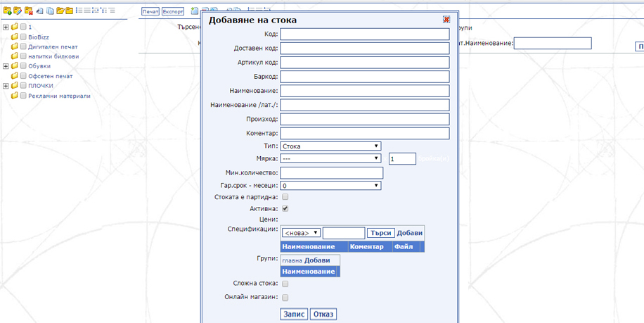Check the Обувки group checkbox

[x=23, y=65]
